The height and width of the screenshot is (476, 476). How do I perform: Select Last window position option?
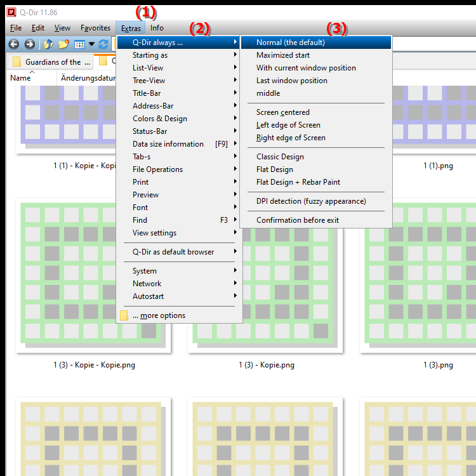[316, 81]
